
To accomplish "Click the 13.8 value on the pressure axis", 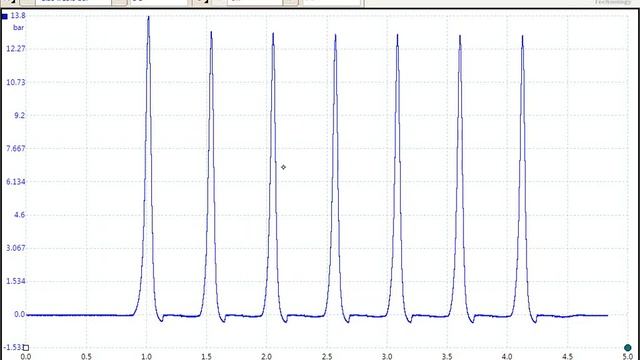I will [18, 16].
